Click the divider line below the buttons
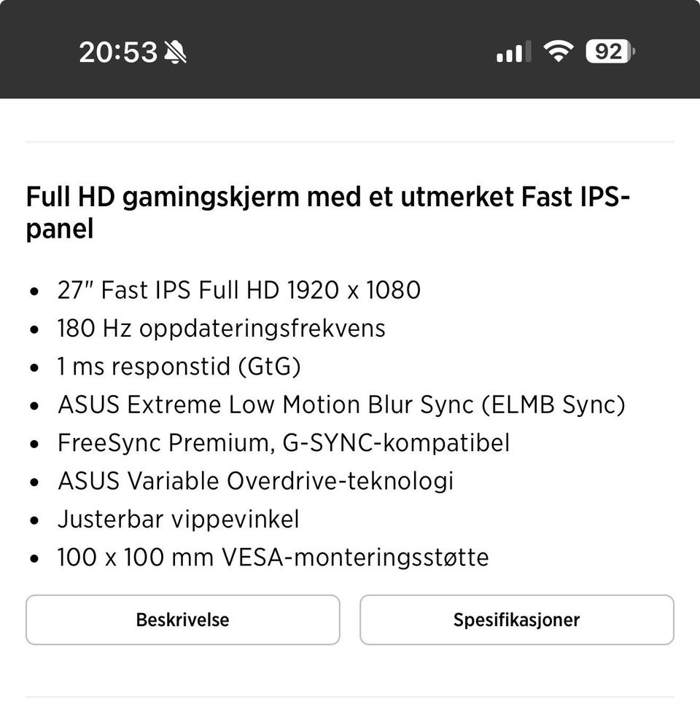700x728 pixels. [350, 697]
